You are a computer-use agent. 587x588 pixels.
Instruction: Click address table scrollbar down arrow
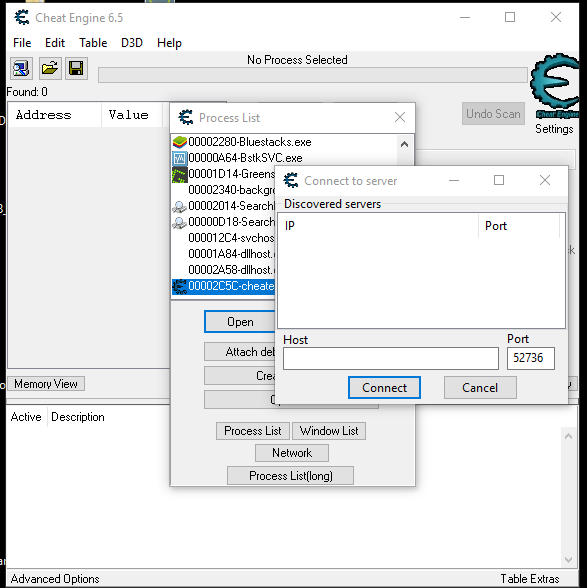click(568, 560)
